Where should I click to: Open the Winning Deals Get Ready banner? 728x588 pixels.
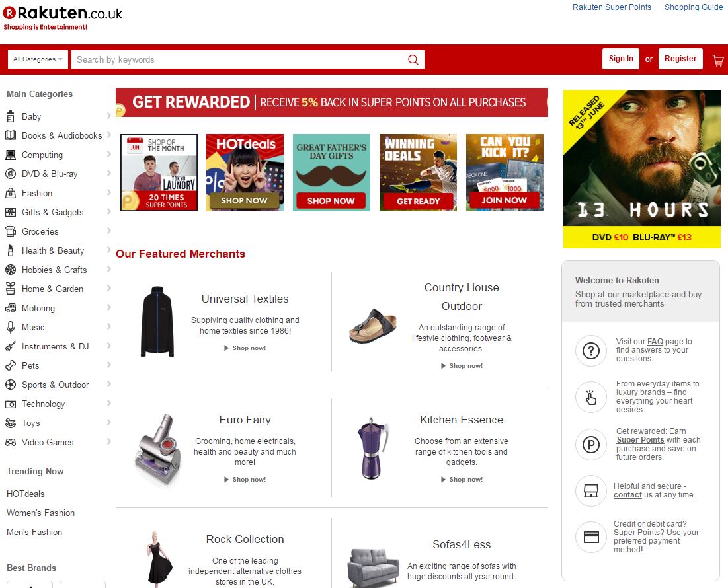click(x=418, y=172)
